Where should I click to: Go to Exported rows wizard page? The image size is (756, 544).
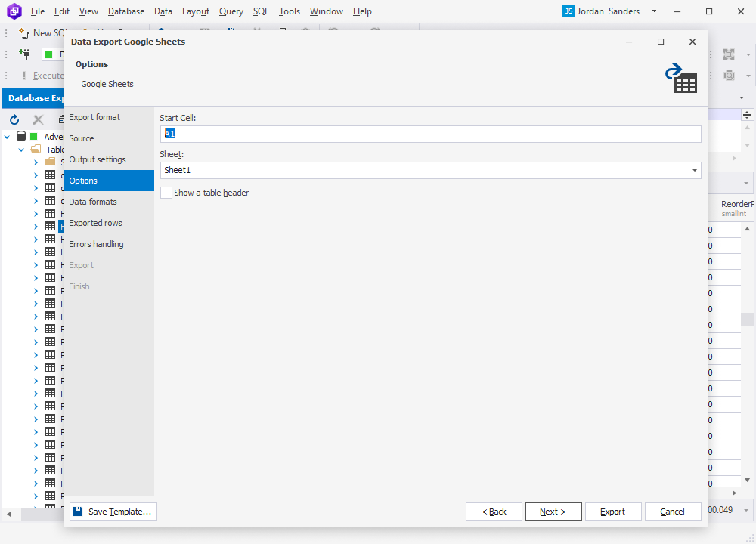(x=108, y=223)
